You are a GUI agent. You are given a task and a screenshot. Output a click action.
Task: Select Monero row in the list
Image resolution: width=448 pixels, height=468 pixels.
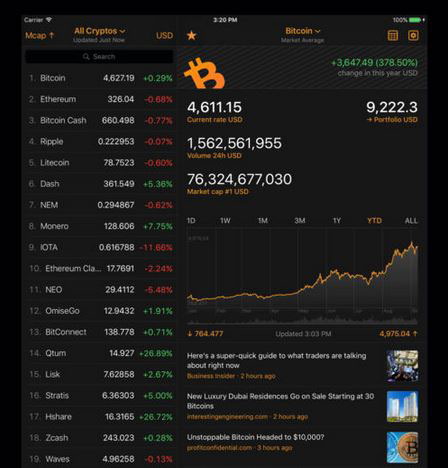point(99,226)
